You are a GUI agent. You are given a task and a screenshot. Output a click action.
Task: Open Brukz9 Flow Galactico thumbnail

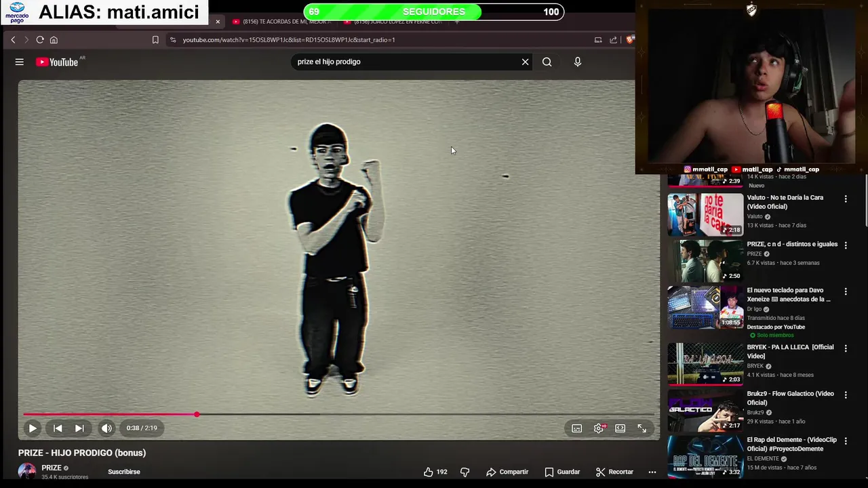(705, 410)
